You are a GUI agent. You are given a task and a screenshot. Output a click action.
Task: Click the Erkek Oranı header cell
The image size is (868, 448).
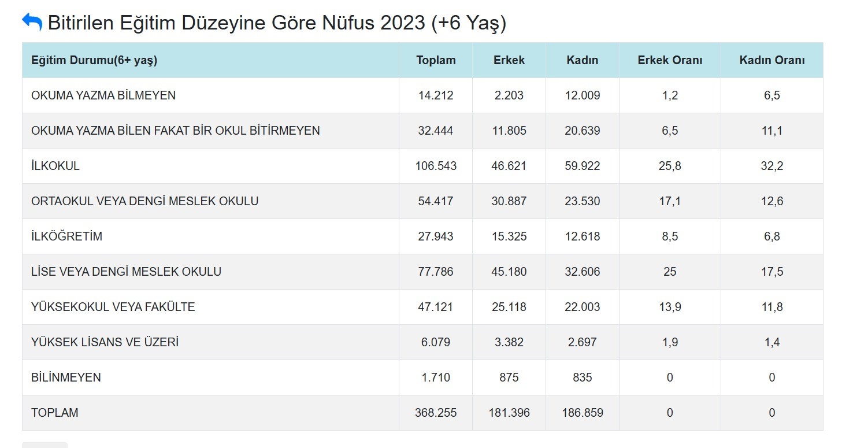point(669,60)
